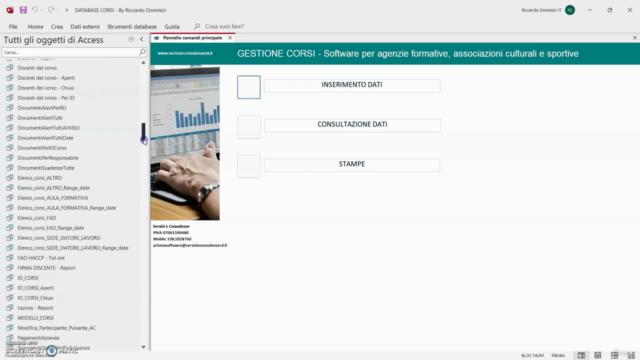Switch to the Home ribbon tab
Screen dimensions: 640x360
(x=36, y=27)
